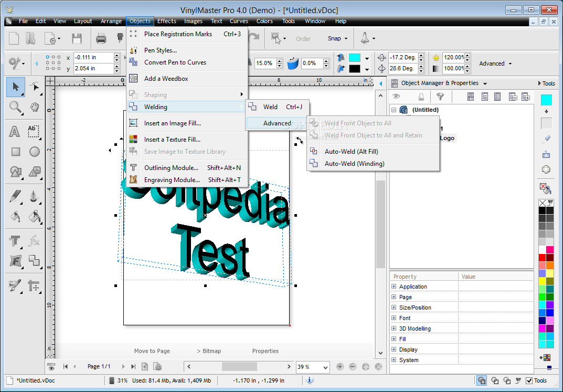
Task: Click the black color swatch in property bar
Action: click(x=354, y=69)
